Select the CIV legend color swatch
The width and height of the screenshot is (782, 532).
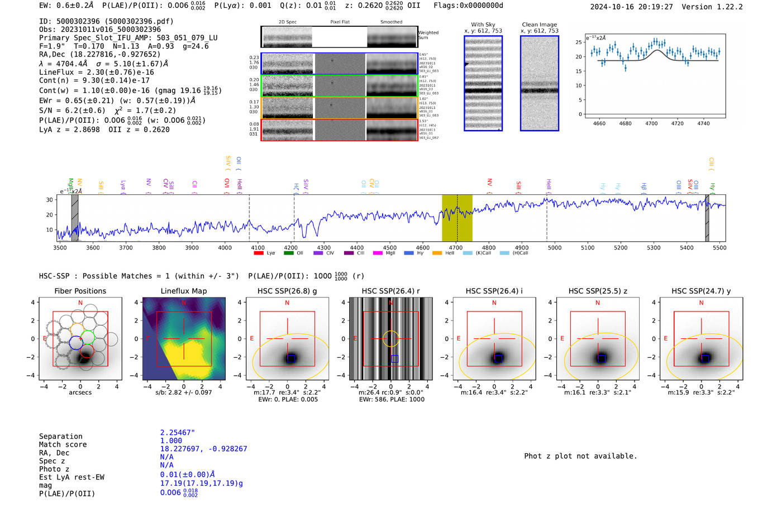click(x=318, y=253)
